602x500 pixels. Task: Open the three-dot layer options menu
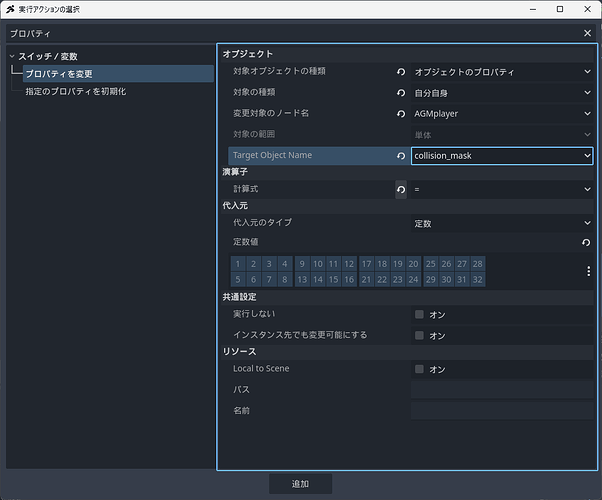point(589,271)
